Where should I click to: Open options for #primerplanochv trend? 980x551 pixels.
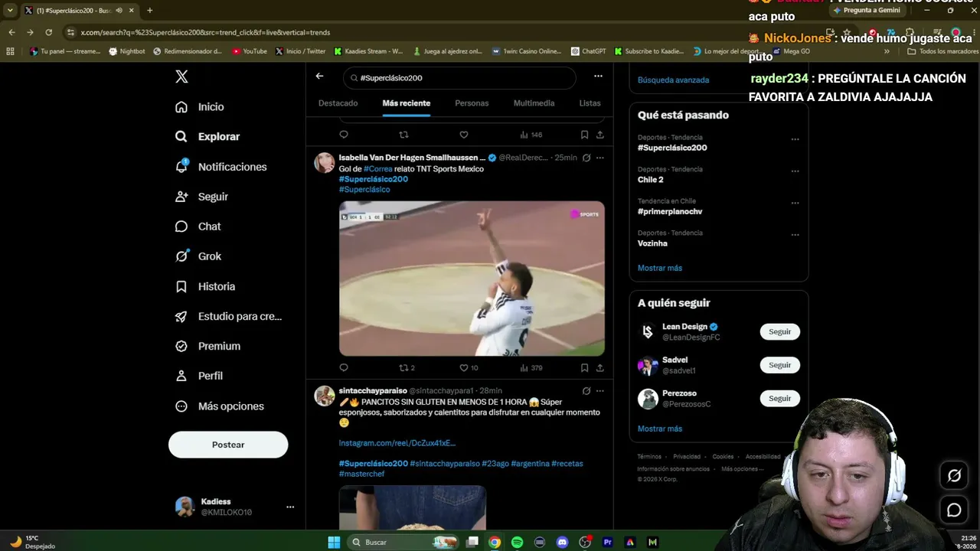click(x=795, y=203)
